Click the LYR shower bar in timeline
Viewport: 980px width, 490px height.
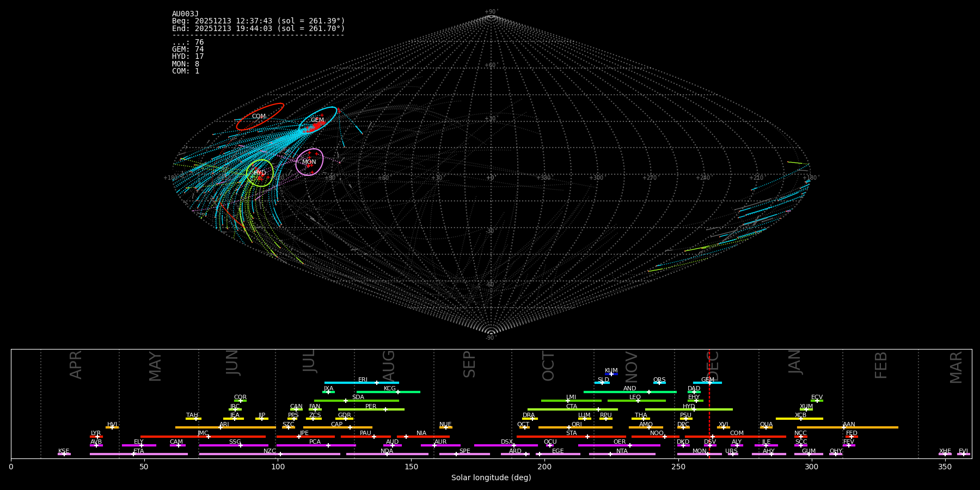click(x=96, y=437)
